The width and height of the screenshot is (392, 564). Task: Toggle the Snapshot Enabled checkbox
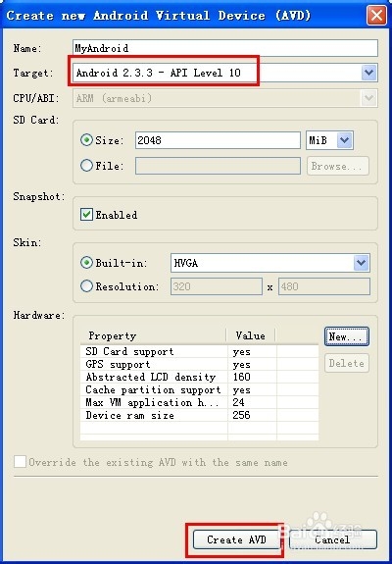coord(86,215)
